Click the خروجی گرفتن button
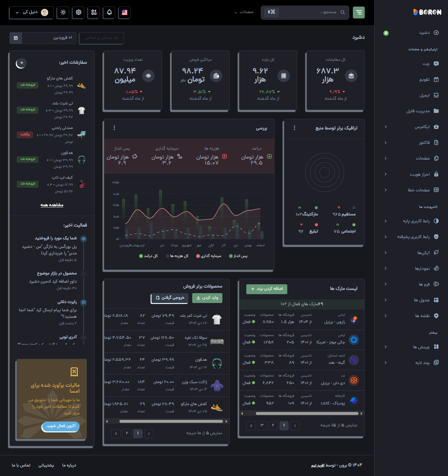Screen dimensions: 448x476 (170, 298)
